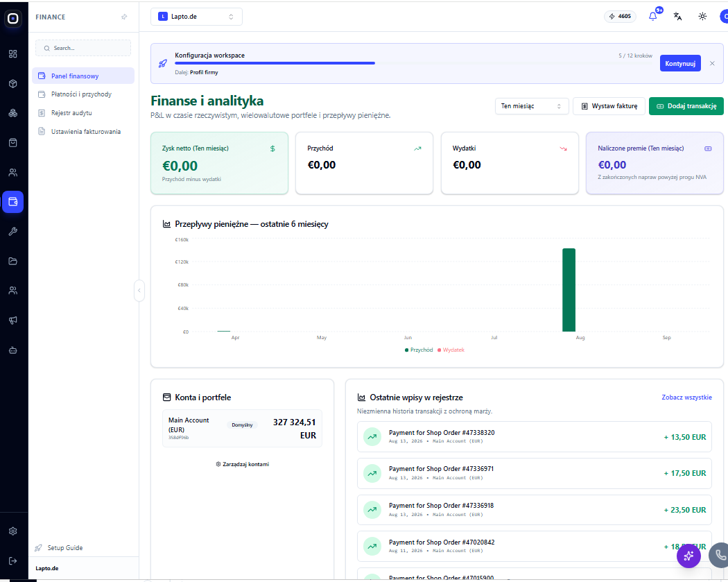This screenshot has height=582, width=728.
Task: Click the lightning 4605 credits pill
Action: [621, 16]
